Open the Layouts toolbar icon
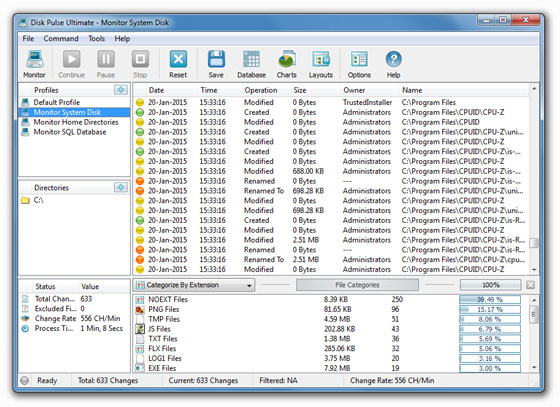The height and width of the screenshot is (407, 560). [321, 59]
